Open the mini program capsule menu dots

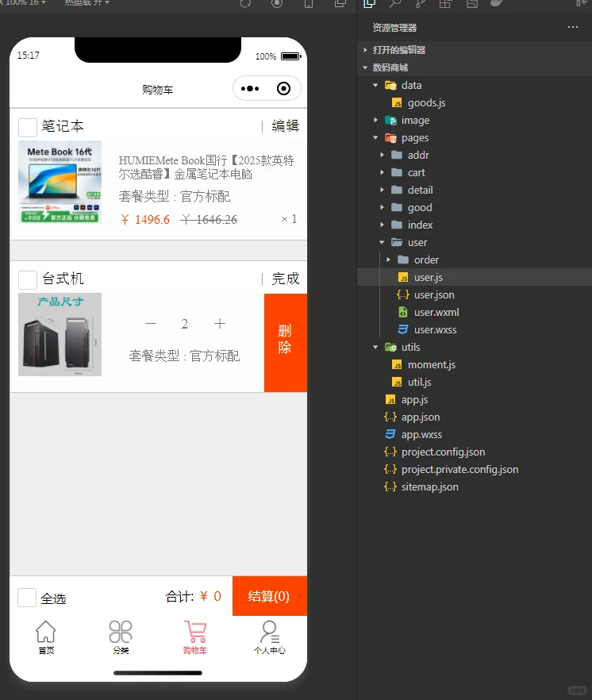[250, 88]
